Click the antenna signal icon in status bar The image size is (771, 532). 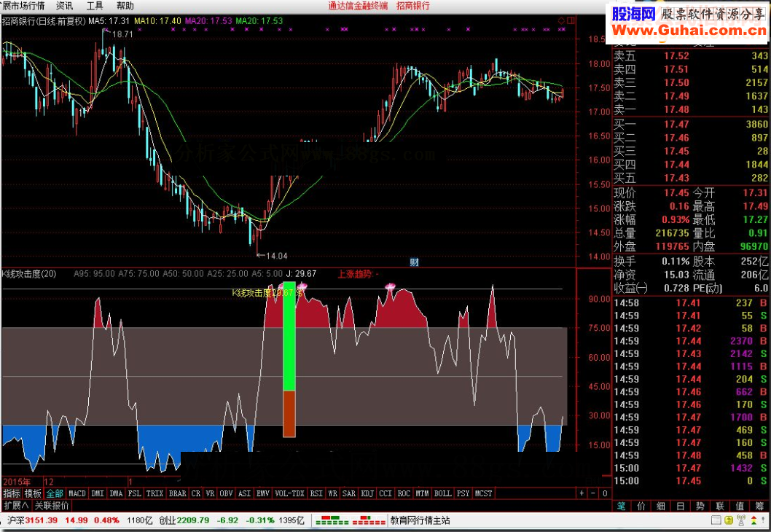pyautogui.click(x=740, y=520)
